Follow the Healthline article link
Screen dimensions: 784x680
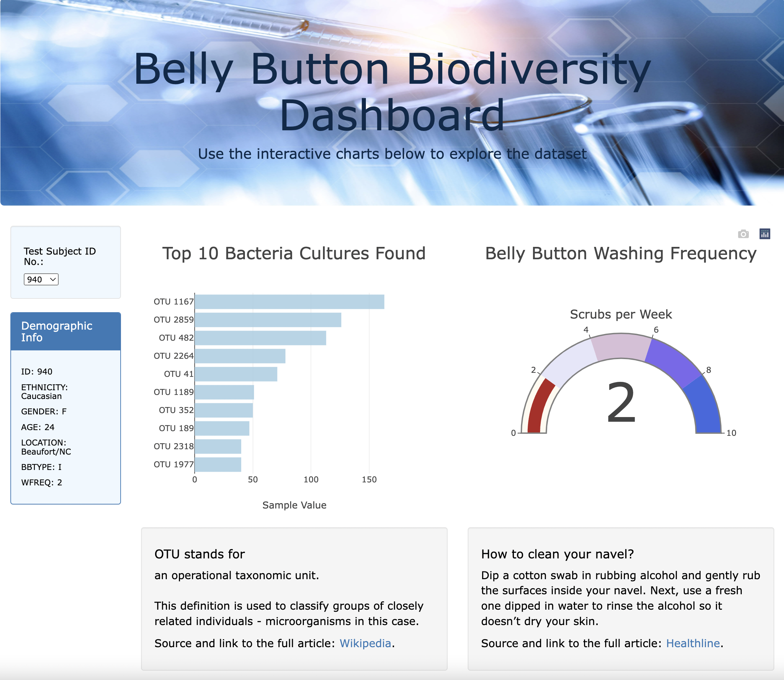tap(693, 643)
